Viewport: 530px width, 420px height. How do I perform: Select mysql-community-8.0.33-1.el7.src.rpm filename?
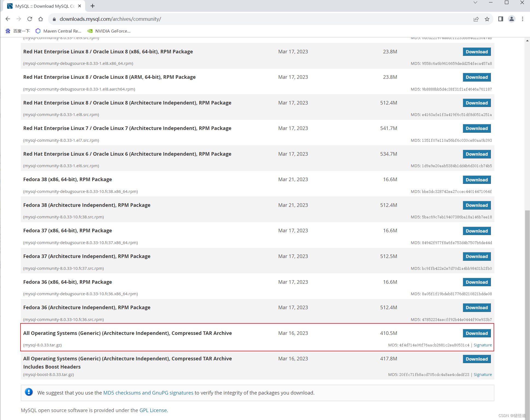pyautogui.click(x=61, y=140)
